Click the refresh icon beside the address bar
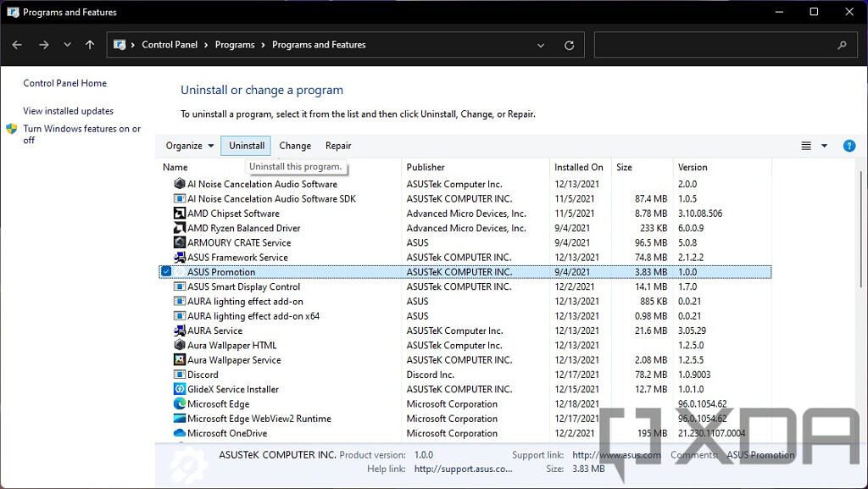This screenshot has width=868, height=489. [568, 44]
